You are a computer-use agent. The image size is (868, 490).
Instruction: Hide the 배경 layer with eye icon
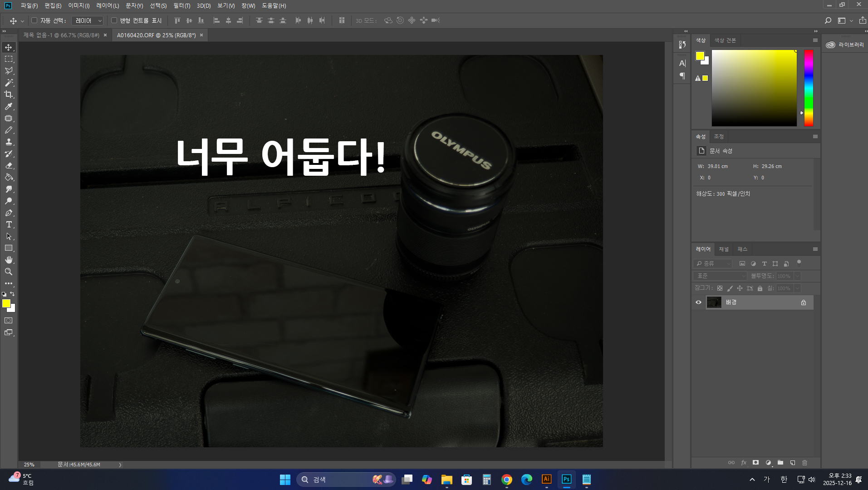click(x=698, y=302)
